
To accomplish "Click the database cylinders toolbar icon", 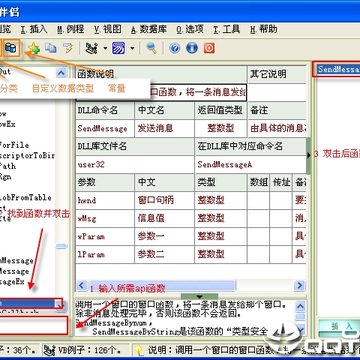I will pyautogui.click(x=12, y=49).
